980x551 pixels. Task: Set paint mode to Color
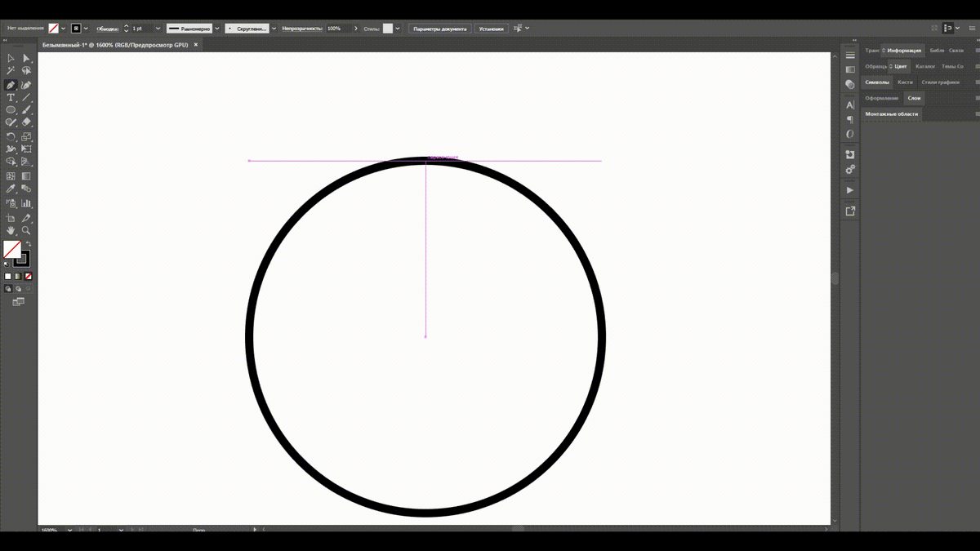tap(8, 277)
